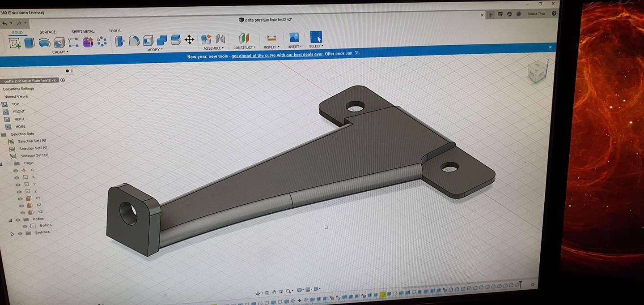Open the CREATE dropdown menu
The height and width of the screenshot is (305, 644).
pyautogui.click(x=60, y=52)
